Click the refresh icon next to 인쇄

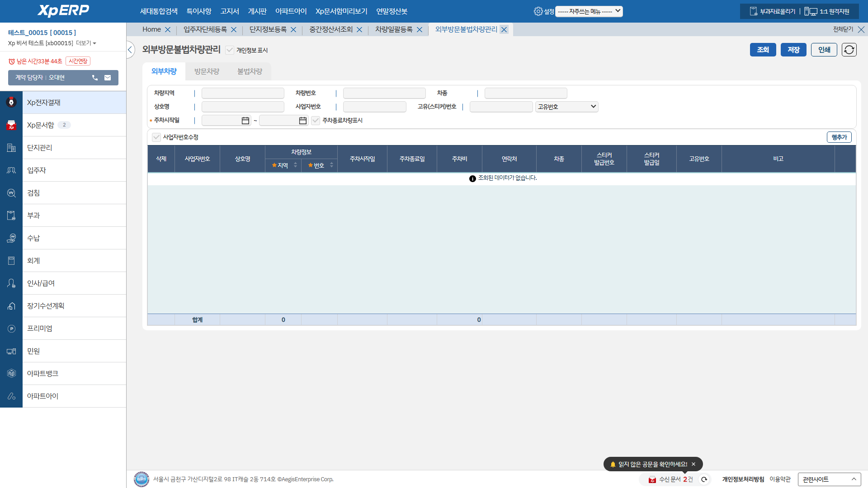[849, 50]
